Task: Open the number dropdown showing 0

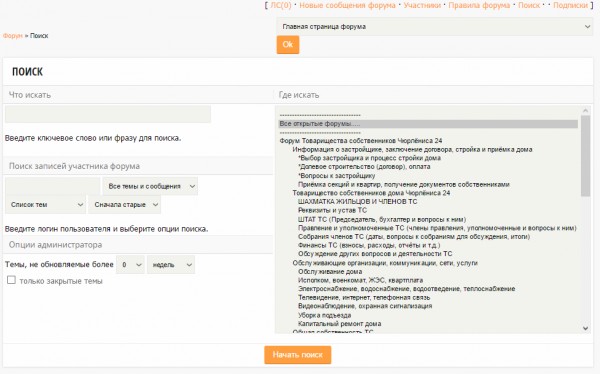Action: point(130,265)
